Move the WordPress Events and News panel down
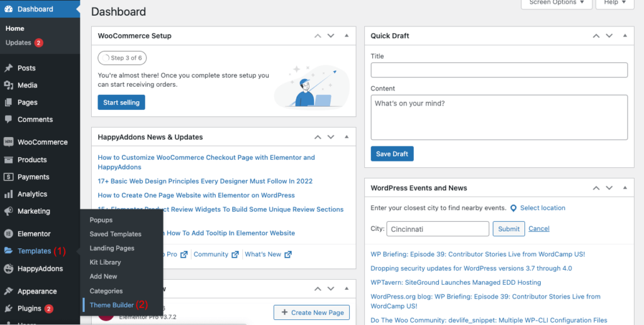644x325 pixels. [x=608, y=188]
